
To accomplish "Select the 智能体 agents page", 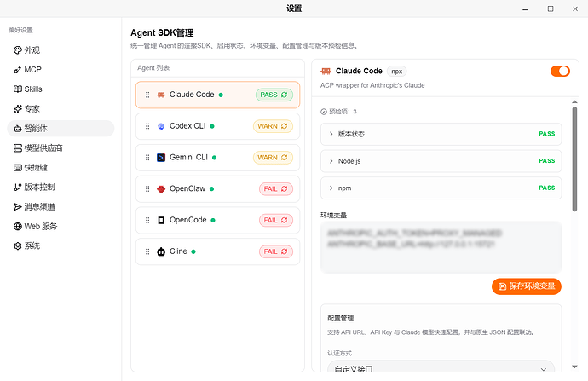I will click(x=61, y=129).
